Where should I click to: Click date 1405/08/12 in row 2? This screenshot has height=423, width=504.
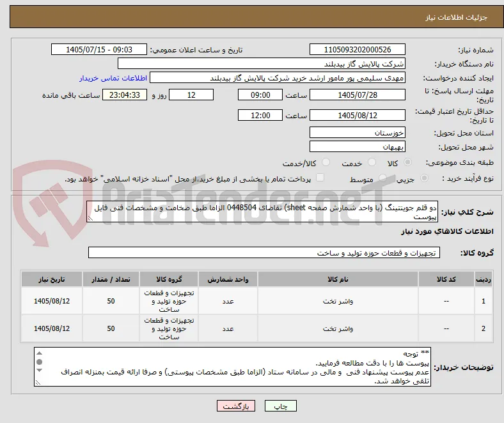[52, 328]
